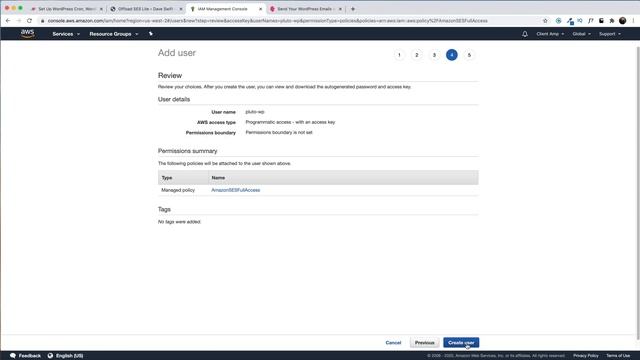Screen dimensions: 640x360
Task: Go to wizard step 5
Action: tap(469, 55)
